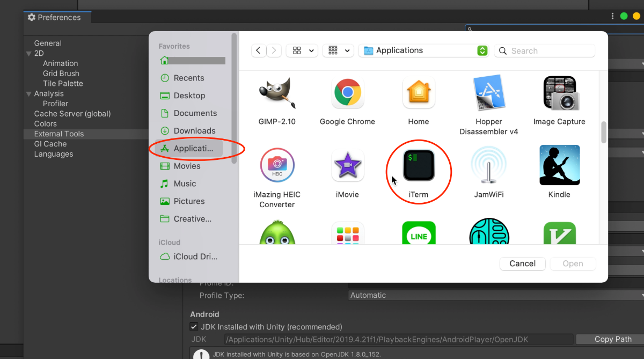Select the GIMP-2.10 application icon

pos(276,93)
